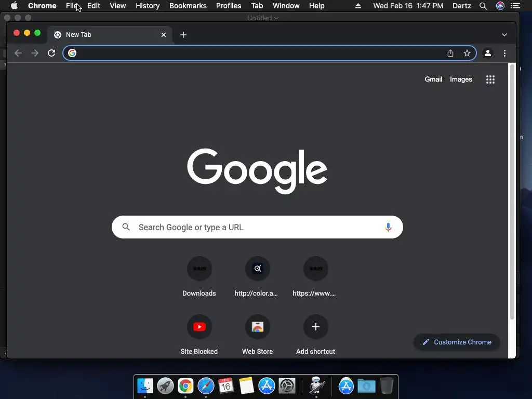Viewport: 532px width, 399px height.
Task: Open the Images link
Action: [461, 79]
